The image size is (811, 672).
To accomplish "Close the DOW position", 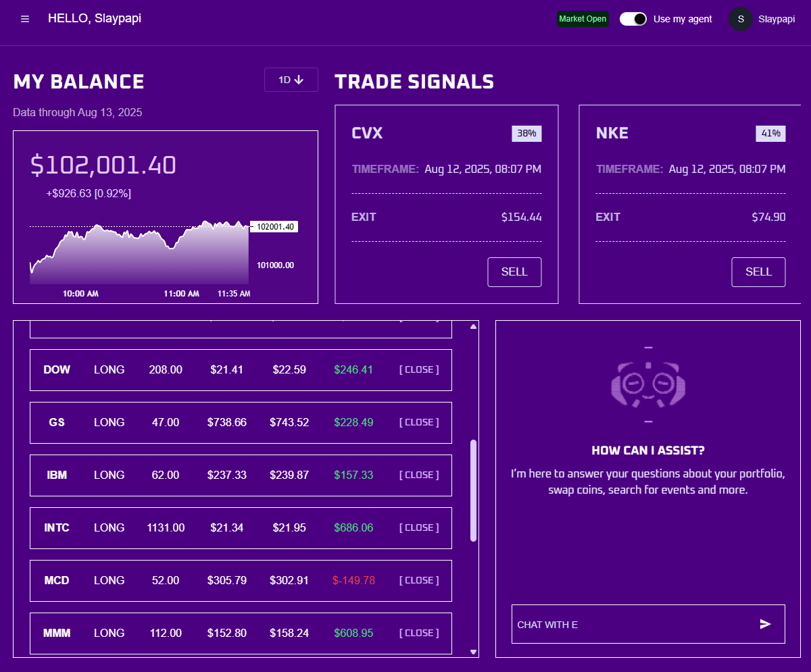I will click(x=419, y=369).
